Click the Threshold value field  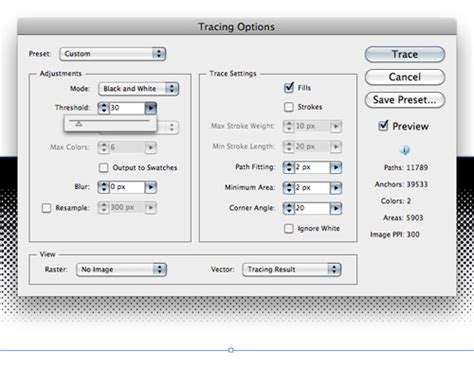point(127,108)
